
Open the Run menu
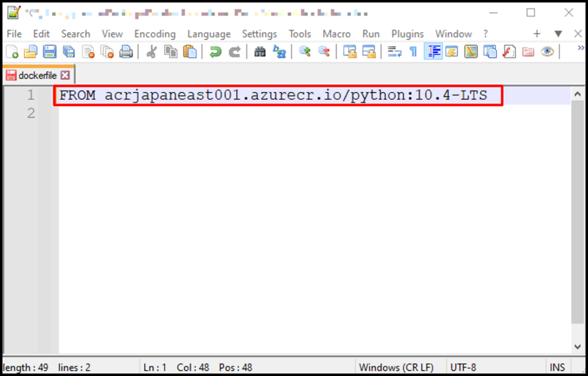click(371, 34)
